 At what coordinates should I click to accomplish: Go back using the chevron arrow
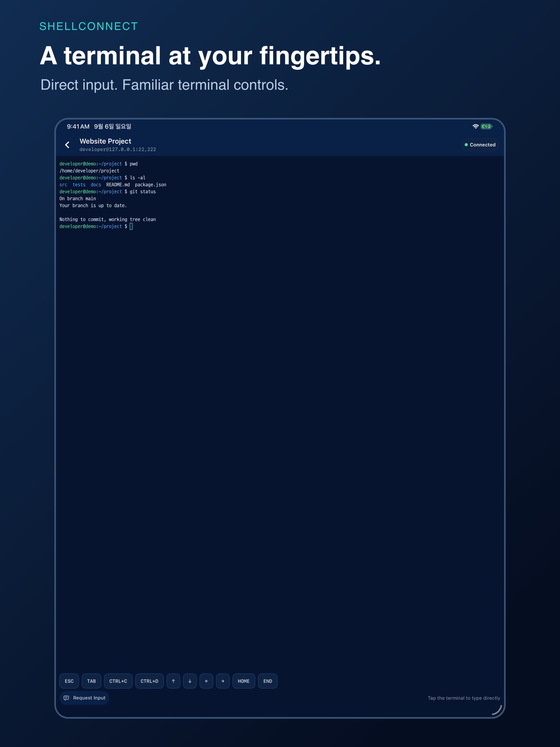coord(67,145)
